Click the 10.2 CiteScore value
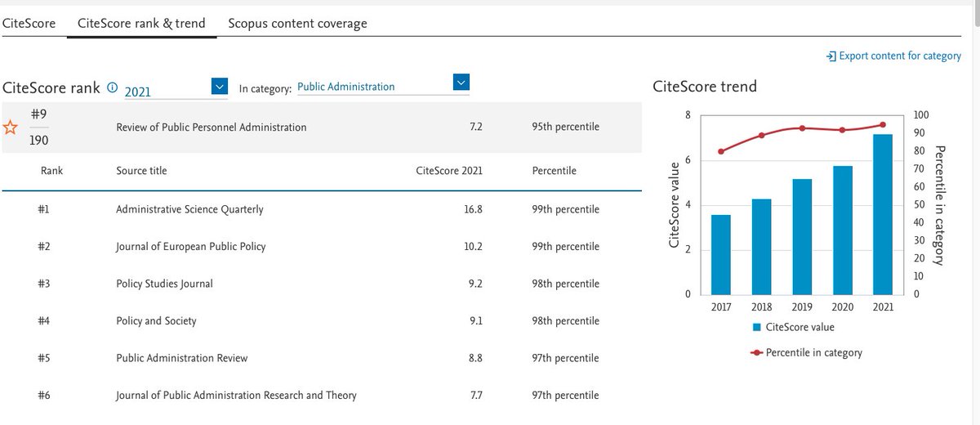The image size is (980, 425). click(473, 246)
